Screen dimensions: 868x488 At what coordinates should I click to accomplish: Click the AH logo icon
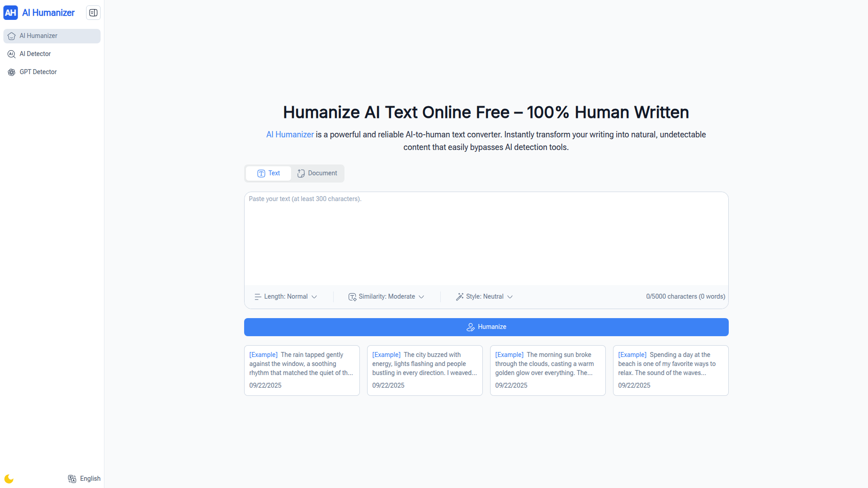coord(10,13)
